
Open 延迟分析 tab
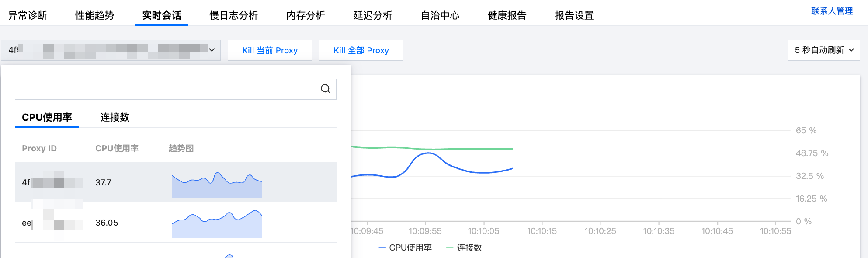373,15
